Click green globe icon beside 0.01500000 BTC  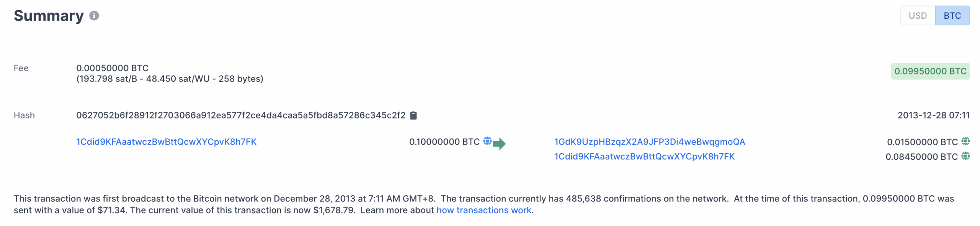[x=965, y=141]
